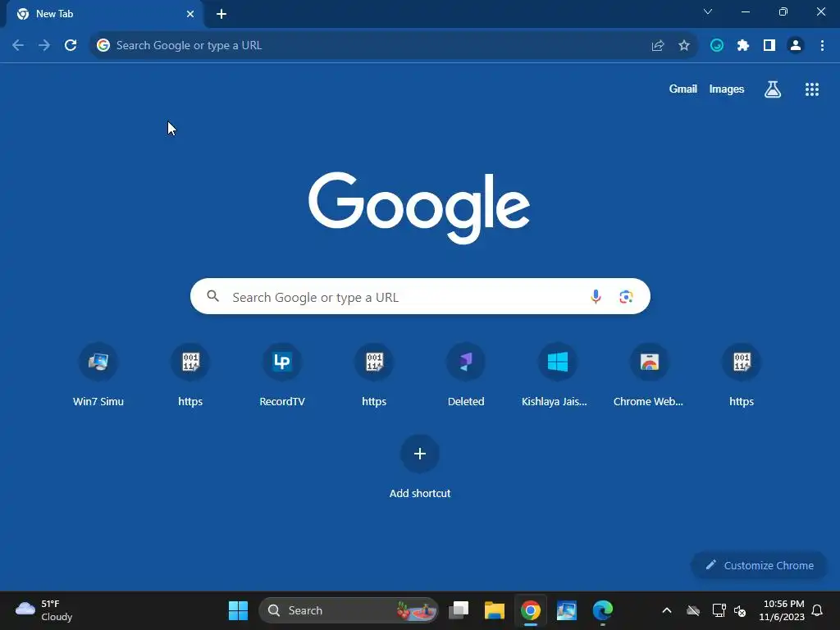Bookmark this tab with the star
The width and height of the screenshot is (840, 630).
click(684, 46)
